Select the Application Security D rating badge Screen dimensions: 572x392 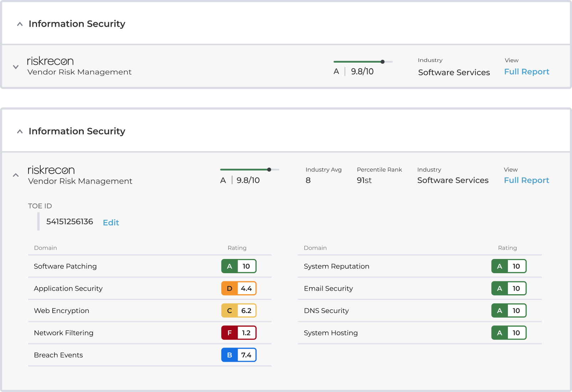239,288
